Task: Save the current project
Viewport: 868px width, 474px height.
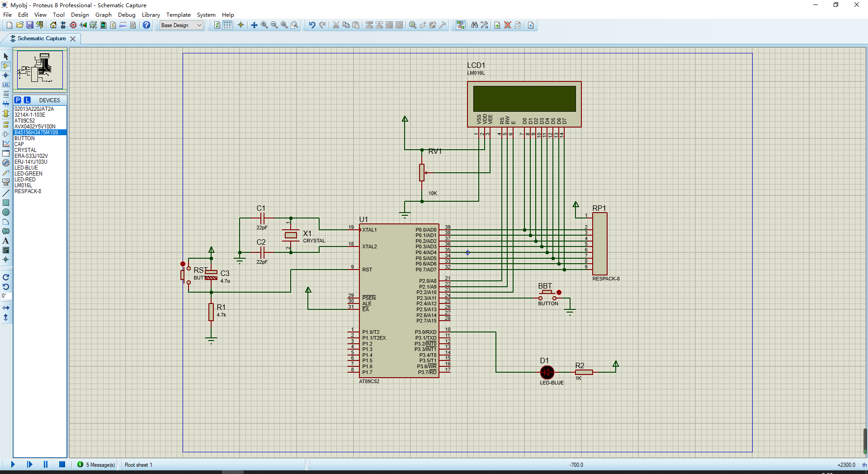Action: pyautogui.click(x=30, y=25)
